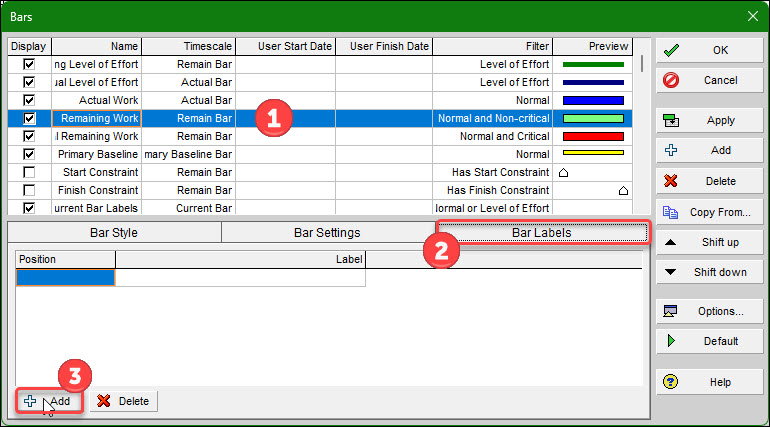Uncheck the Primary Baseline display box
Screen dimensions: 770x427
[29, 154]
